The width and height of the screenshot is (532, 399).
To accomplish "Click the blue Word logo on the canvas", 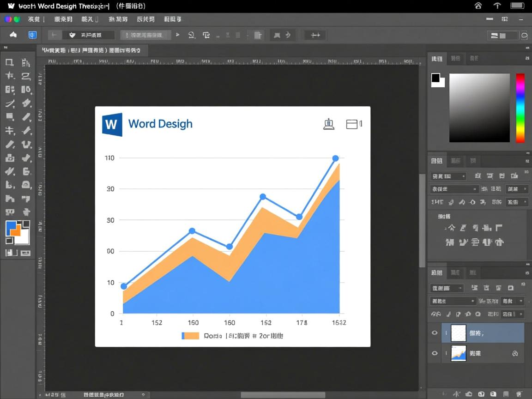I will (x=112, y=125).
